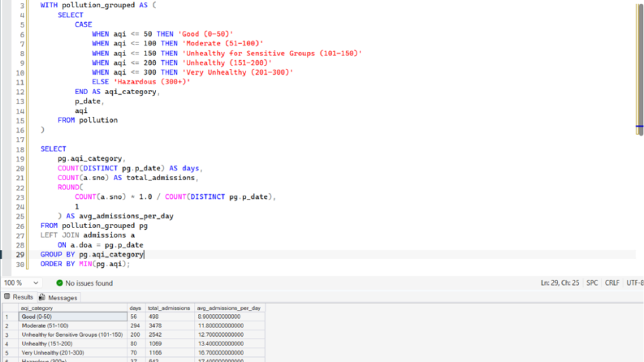Click the Messages tab document icon
The height and width of the screenshot is (362, 644).
click(42, 297)
